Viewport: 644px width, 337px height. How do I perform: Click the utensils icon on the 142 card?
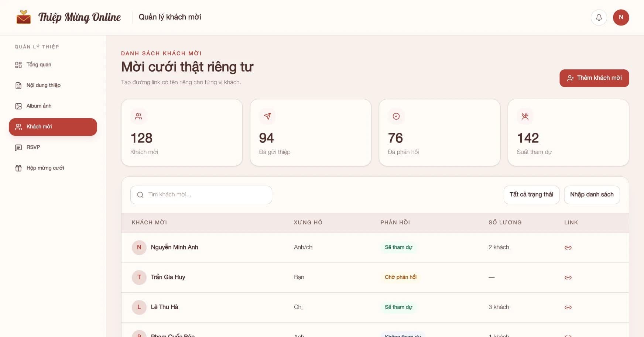point(525,116)
